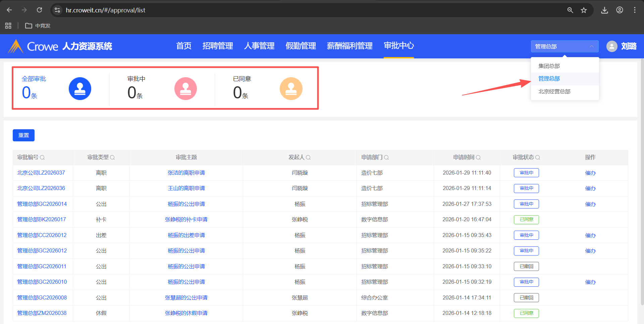644x324 pixels.
Task: Click the orange stamp icon for 已同意
Action: click(x=291, y=89)
